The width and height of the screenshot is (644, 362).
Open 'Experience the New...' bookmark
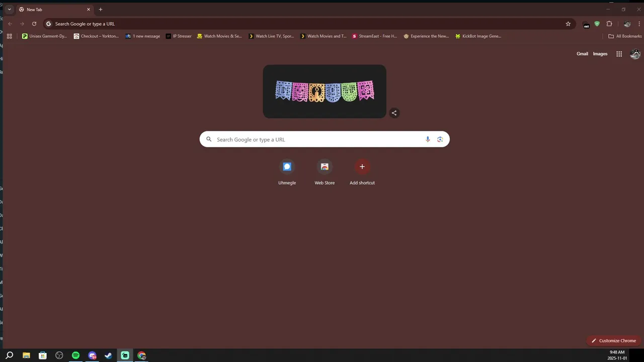[x=426, y=36]
